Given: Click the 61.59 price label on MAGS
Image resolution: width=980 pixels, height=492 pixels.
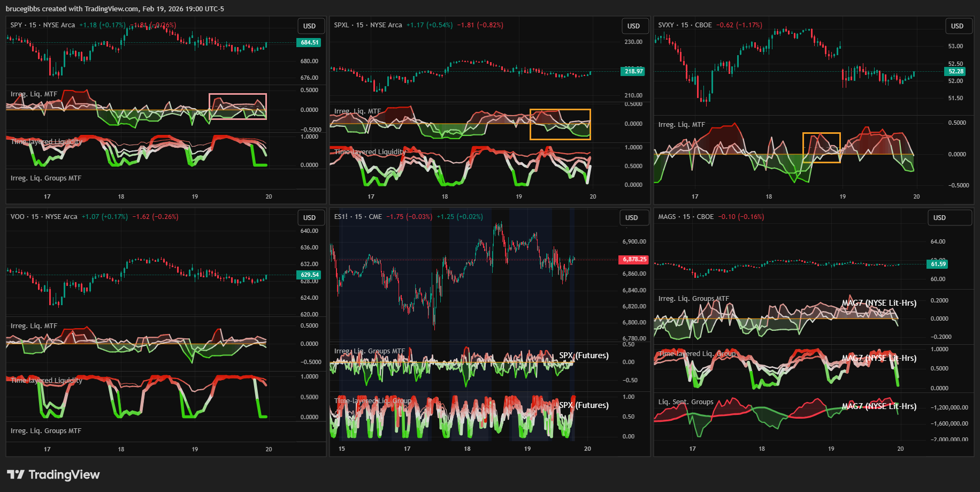Looking at the screenshot, I should 938,264.
